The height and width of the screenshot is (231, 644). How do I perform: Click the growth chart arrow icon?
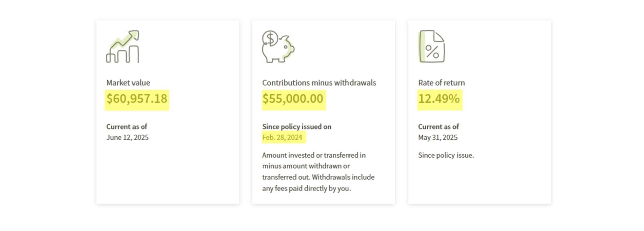(x=122, y=47)
